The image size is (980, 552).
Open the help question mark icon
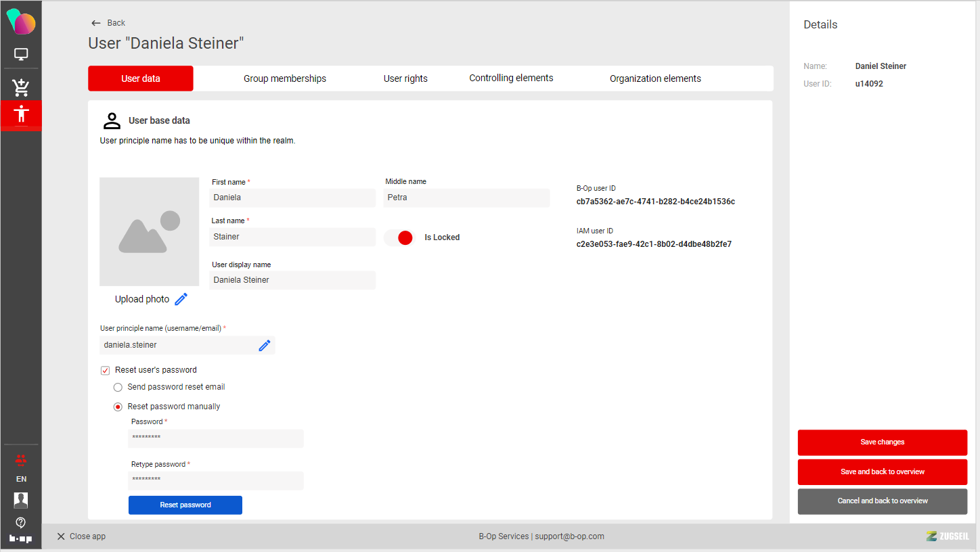point(21,522)
